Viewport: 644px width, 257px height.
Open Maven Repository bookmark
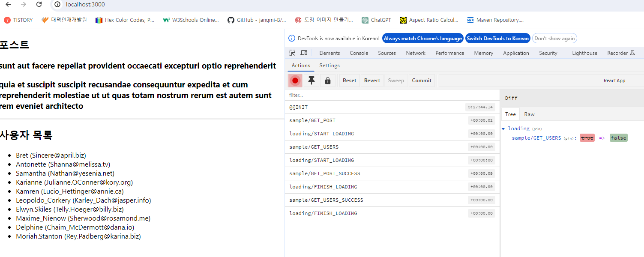coord(495,20)
